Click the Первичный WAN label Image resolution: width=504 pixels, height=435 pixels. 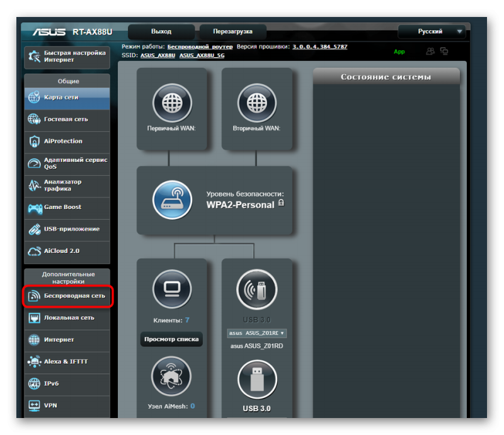pyautogui.click(x=171, y=128)
